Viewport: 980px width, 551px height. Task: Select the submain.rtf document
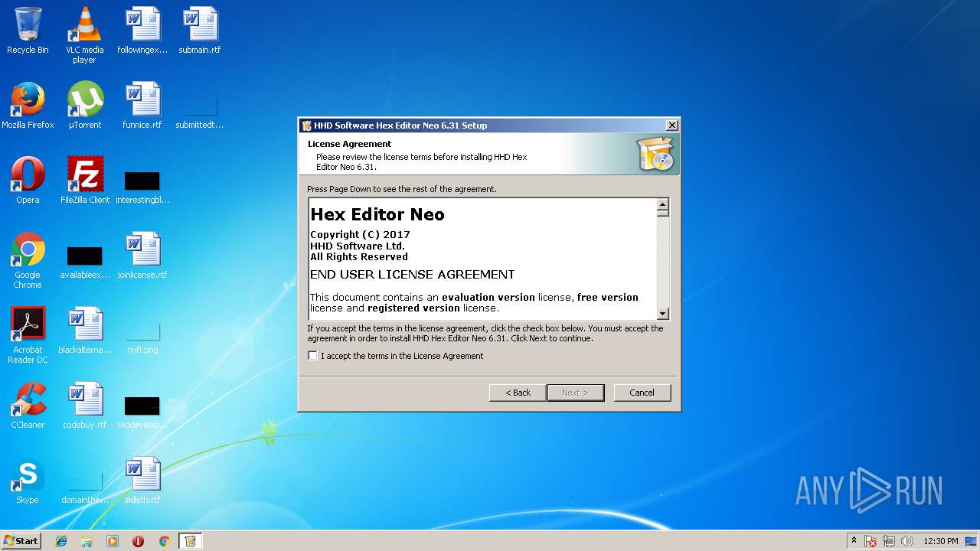pyautogui.click(x=200, y=31)
